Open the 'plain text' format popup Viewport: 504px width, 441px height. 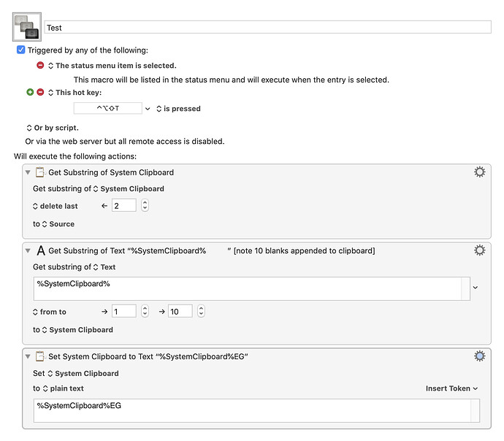click(x=63, y=388)
